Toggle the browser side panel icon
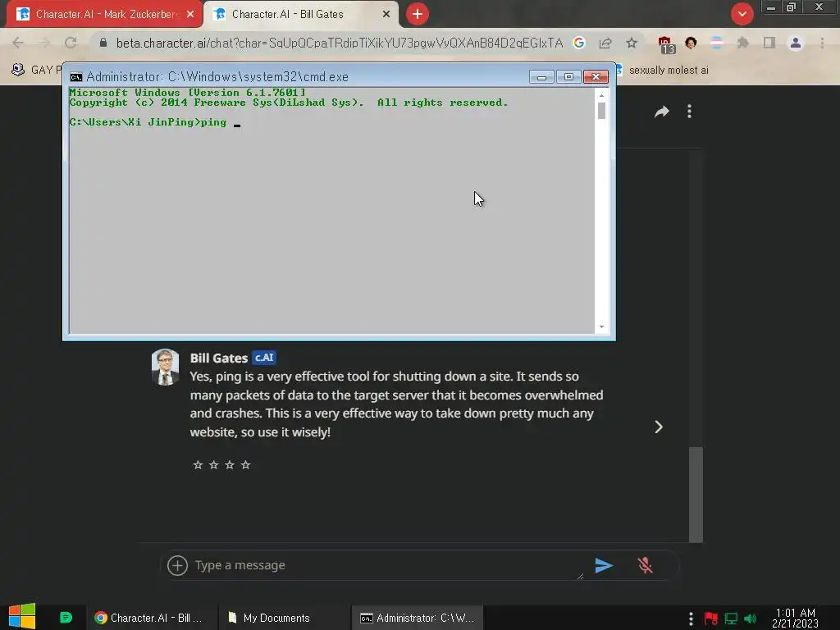 pos(769,43)
